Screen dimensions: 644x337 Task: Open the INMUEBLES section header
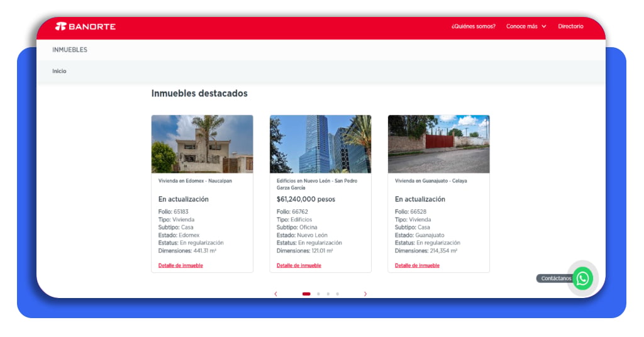(x=70, y=50)
